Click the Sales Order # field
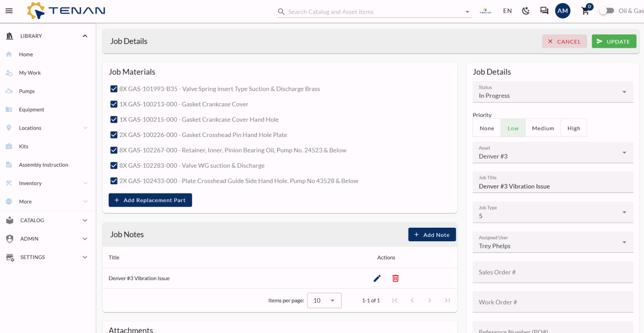Viewport: 644px width, 333px height. [x=552, y=273]
